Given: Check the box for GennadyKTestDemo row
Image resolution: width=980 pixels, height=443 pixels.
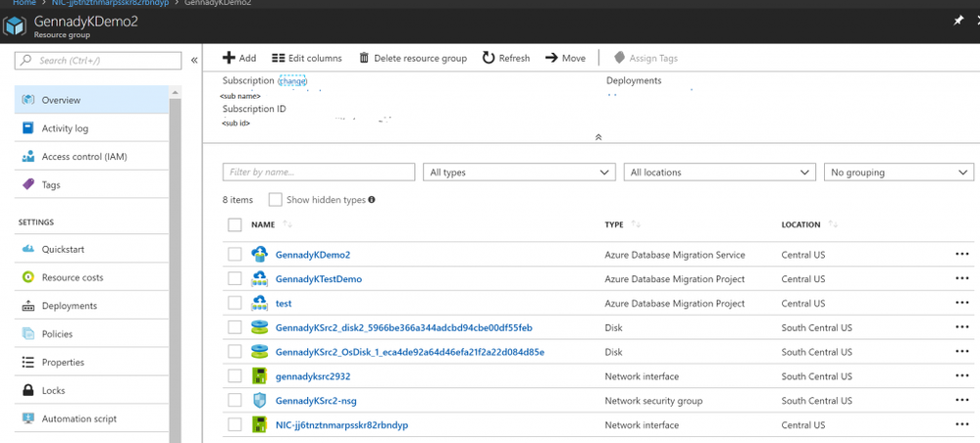Looking at the screenshot, I should [234, 278].
